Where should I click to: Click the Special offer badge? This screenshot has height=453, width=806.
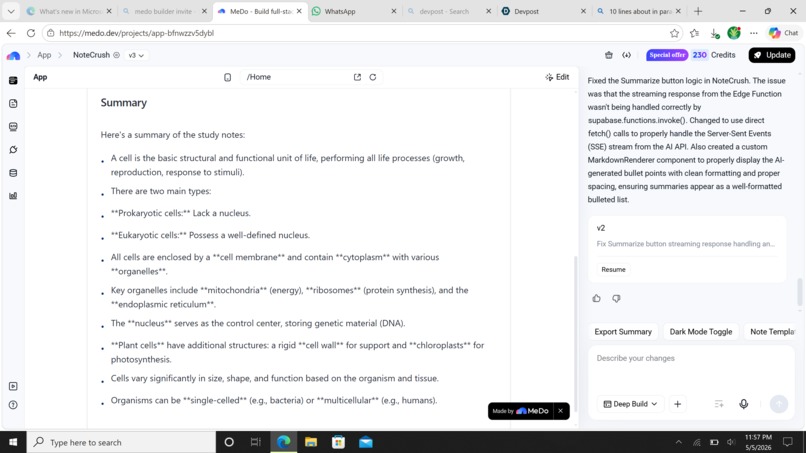pos(667,55)
